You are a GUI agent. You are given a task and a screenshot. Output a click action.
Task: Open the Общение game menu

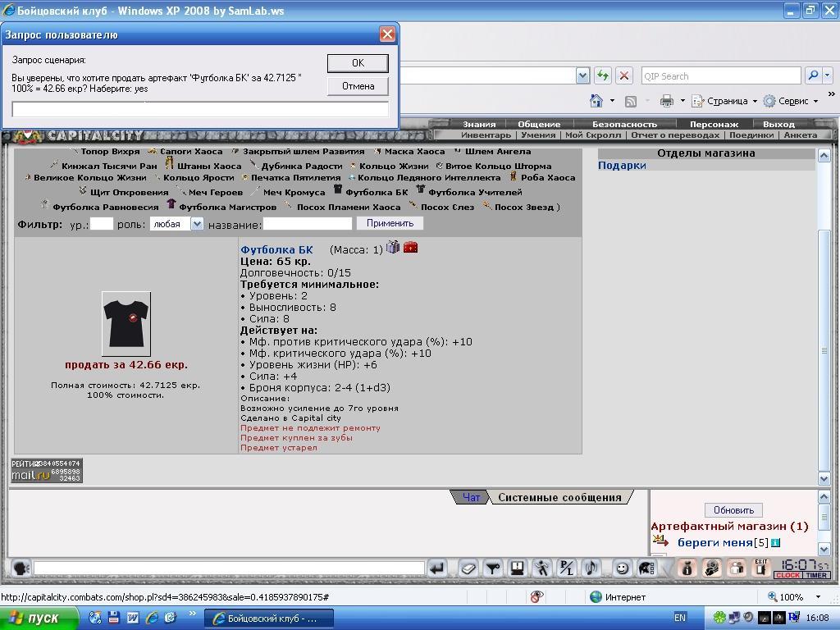pos(539,125)
